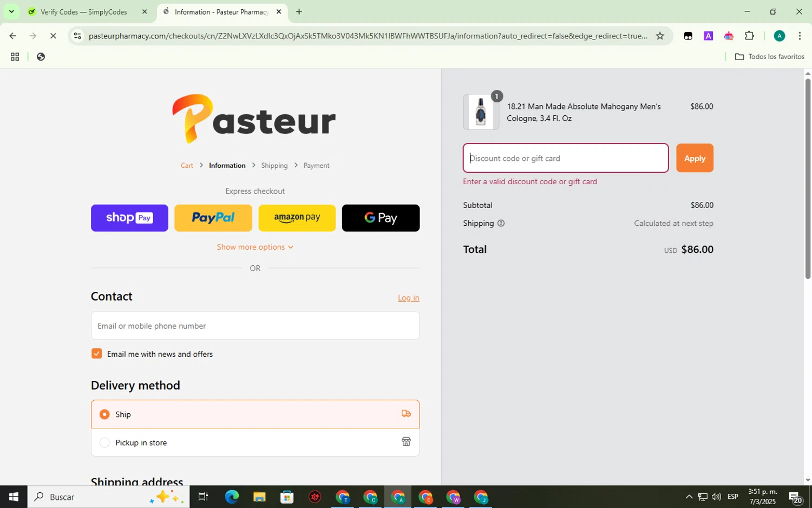Show hidden system tray icons

pos(689,497)
